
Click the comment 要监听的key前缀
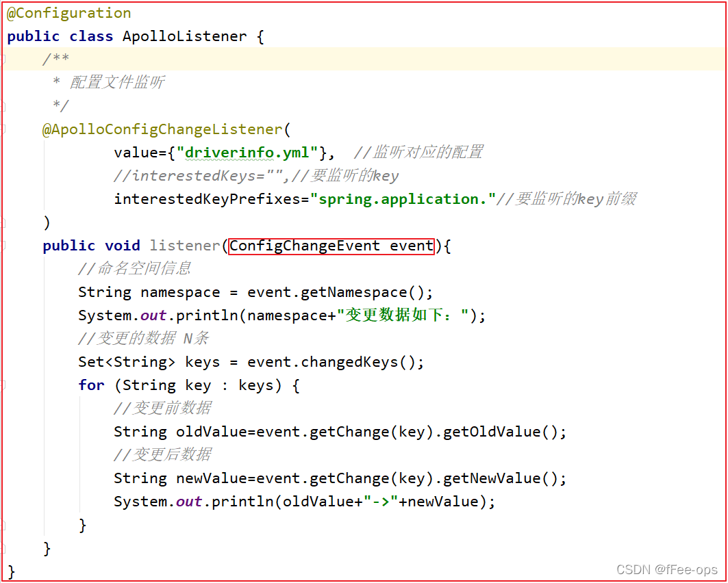pos(566,199)
